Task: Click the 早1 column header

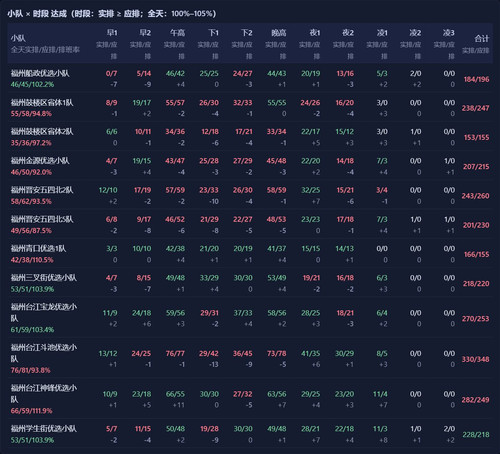Action: [x=112, y=33]
